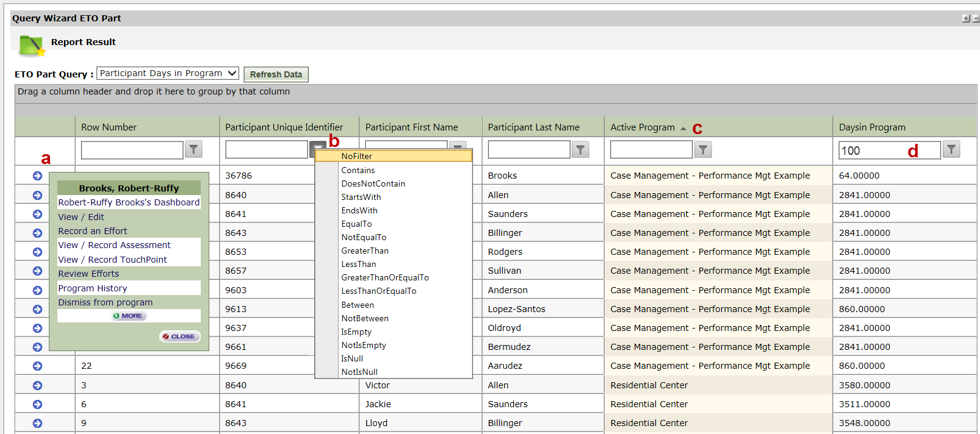Image resolution: width=980 pixels, height=434 pixels.
Task: Sort by Row Number column header
Action: (109, 127)
